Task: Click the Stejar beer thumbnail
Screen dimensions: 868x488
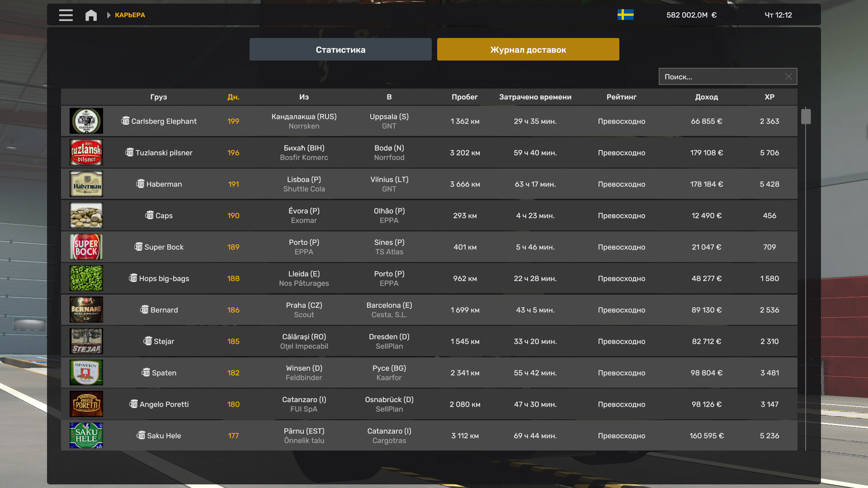Action: click(x=86, y=341)
